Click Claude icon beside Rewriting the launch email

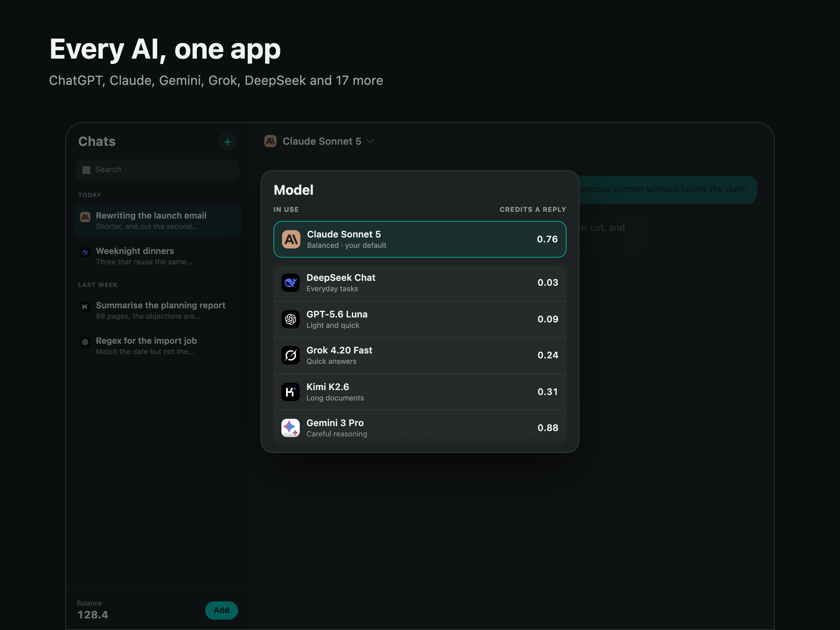pos(85,217)
